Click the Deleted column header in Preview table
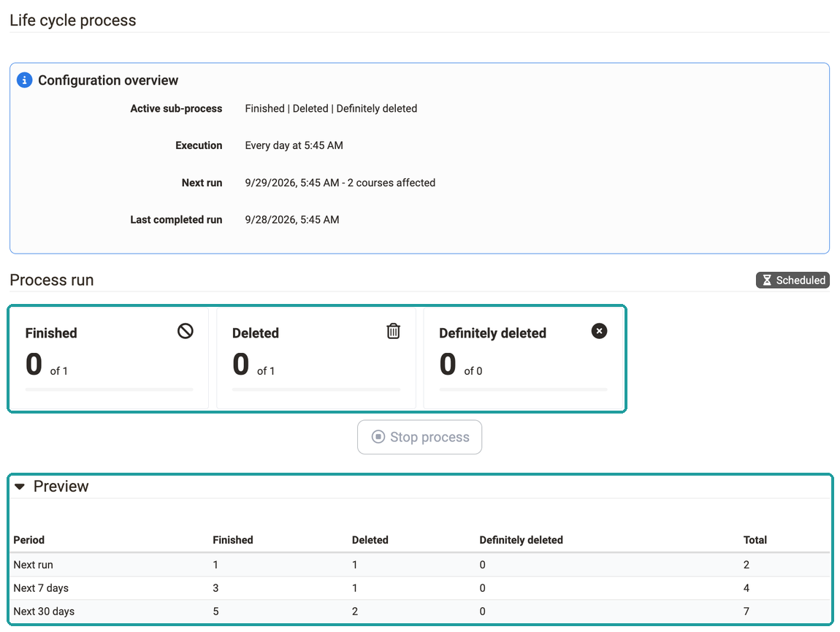Image resolution: width=840 pixels, height=632 pixels. tap(370, 540)
